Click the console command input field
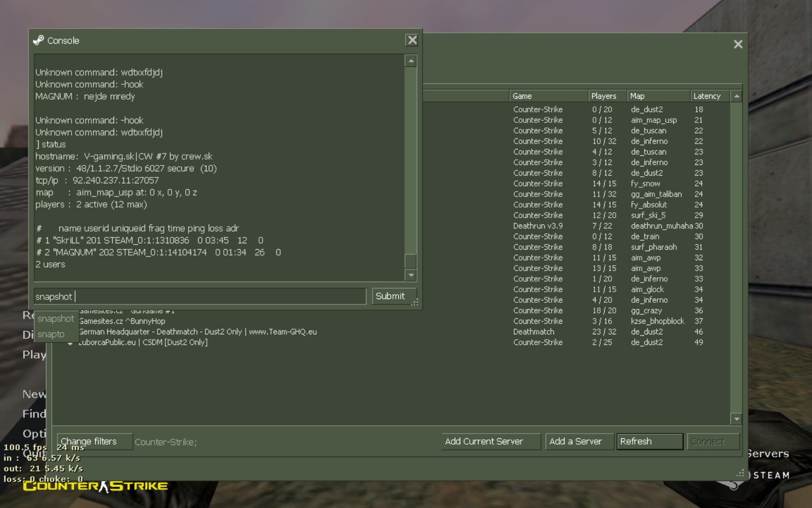Viewport: 812px width, 508px height. click(200, 296)
